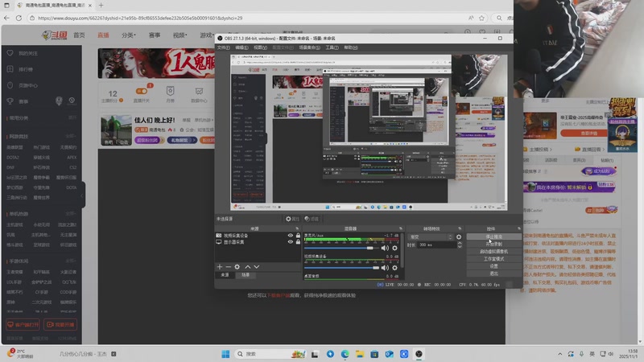644x362 pixels.
Task: Increase the transition duration with the up stepper
Action: (x=460, y=243)
